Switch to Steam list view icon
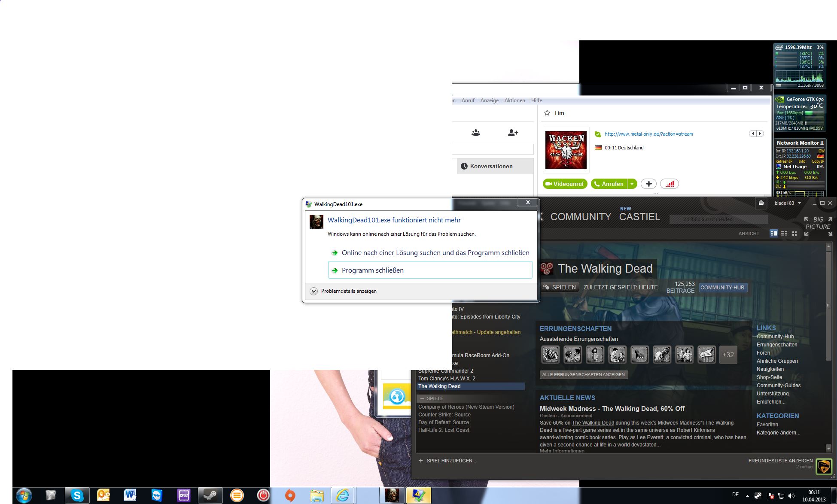This screenshot has height=504, width=837. point(784,233)
